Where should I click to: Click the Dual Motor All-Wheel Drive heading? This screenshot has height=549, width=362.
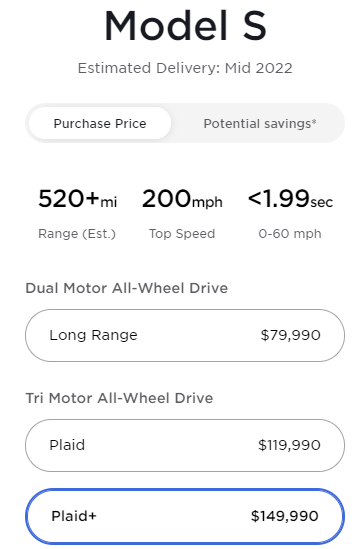(127, 288)
